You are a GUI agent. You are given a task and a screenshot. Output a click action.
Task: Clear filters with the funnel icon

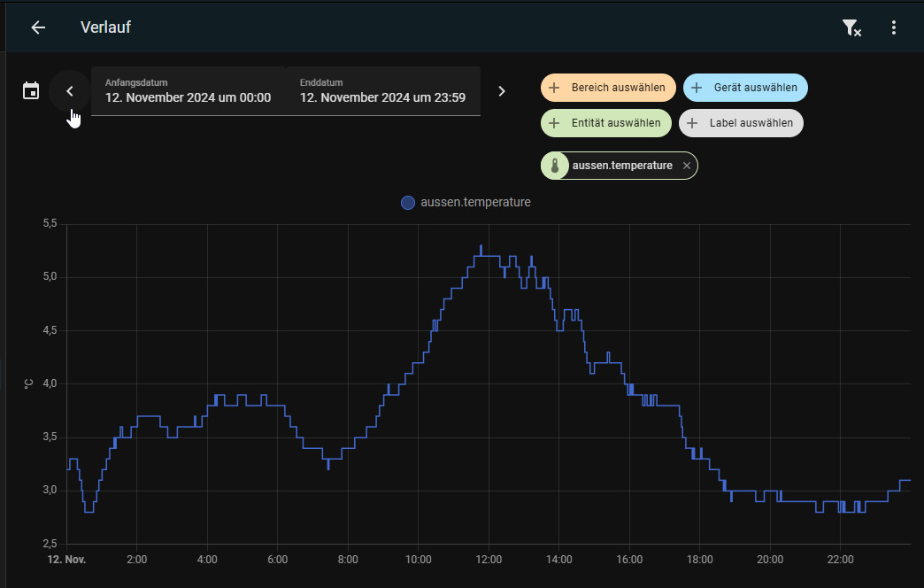tap(851, 27)
